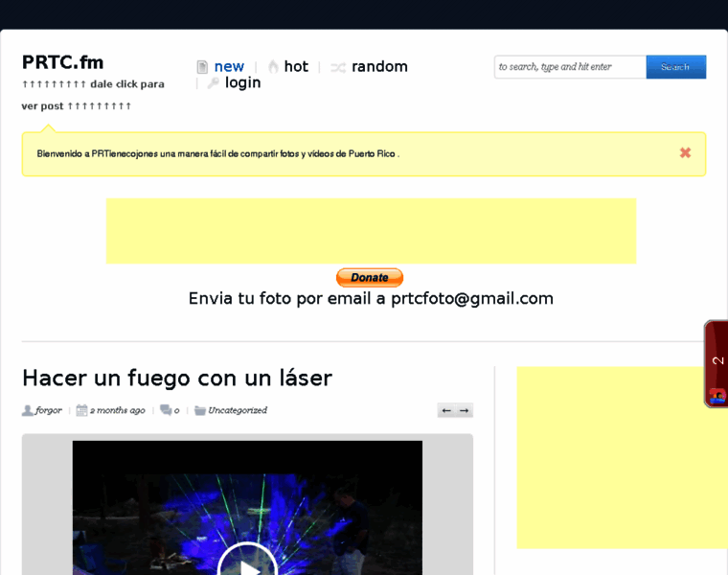Screen dimensions: 728x575
Task: Open the random post menu item
Action: point(379,66)
